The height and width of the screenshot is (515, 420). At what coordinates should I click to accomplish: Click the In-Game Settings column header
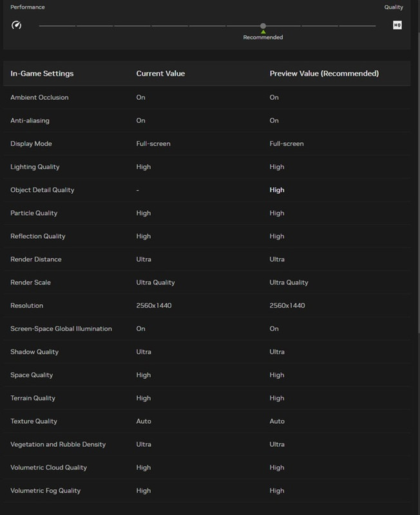pos(42,73)
